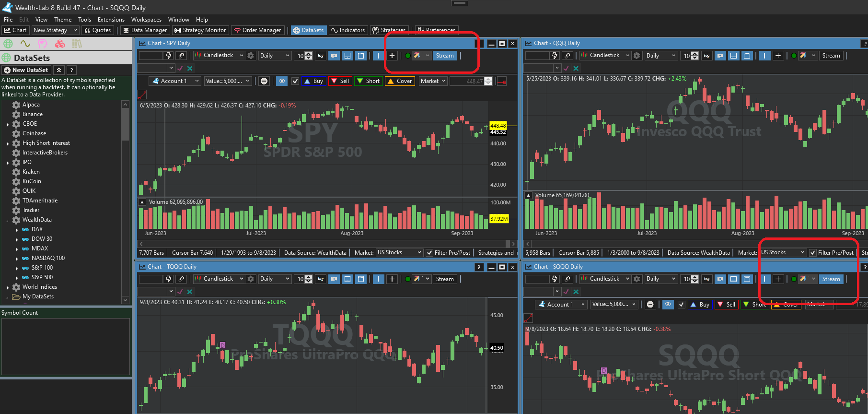
Task: Click the Short button in SPY chart
Action: [368, 81]
